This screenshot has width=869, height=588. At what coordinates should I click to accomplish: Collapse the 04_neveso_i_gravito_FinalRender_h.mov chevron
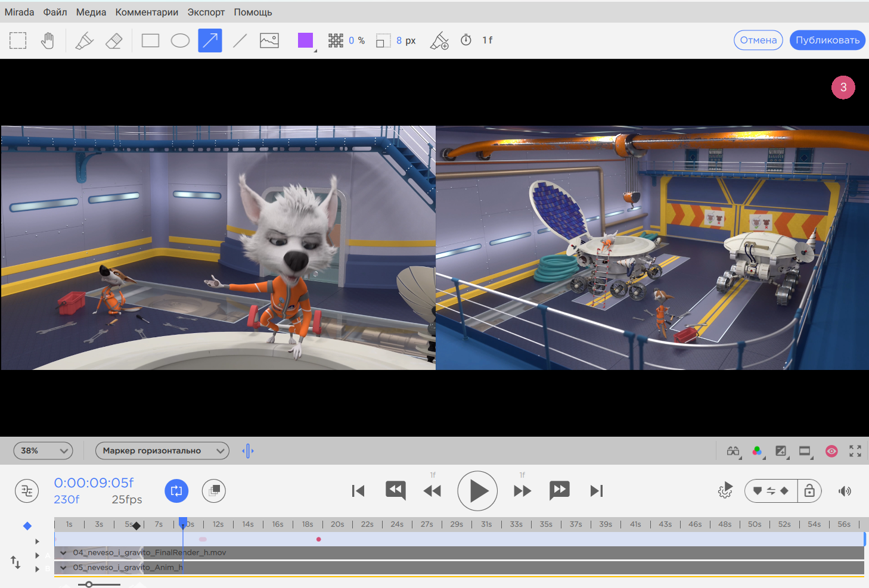pyautogui.click(x=63, y=553)
